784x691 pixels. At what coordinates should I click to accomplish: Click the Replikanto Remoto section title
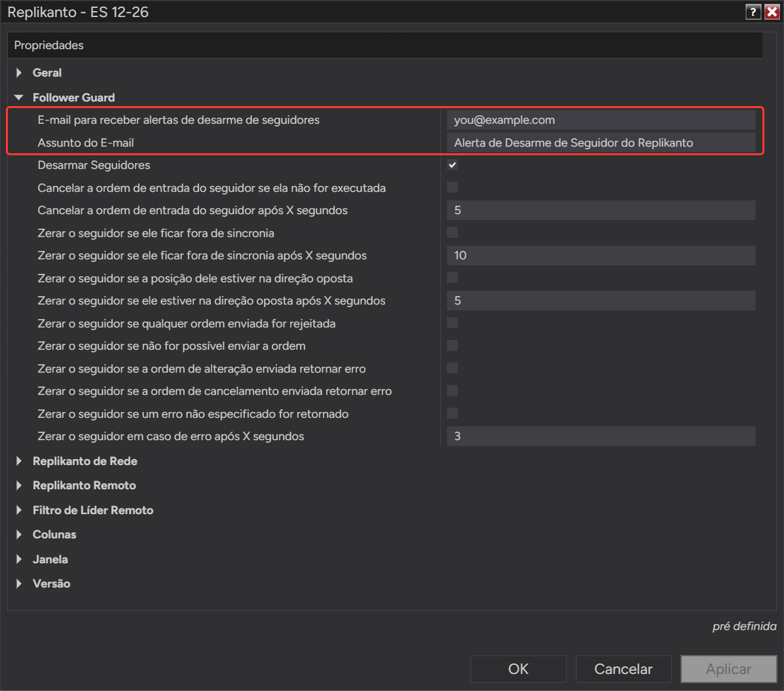point(84,485)
